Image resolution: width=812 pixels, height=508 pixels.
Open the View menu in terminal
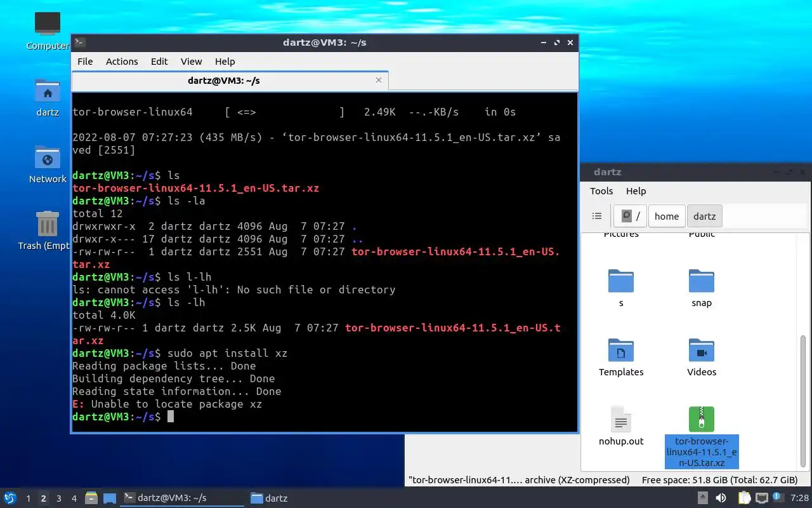tap(191, 62)
